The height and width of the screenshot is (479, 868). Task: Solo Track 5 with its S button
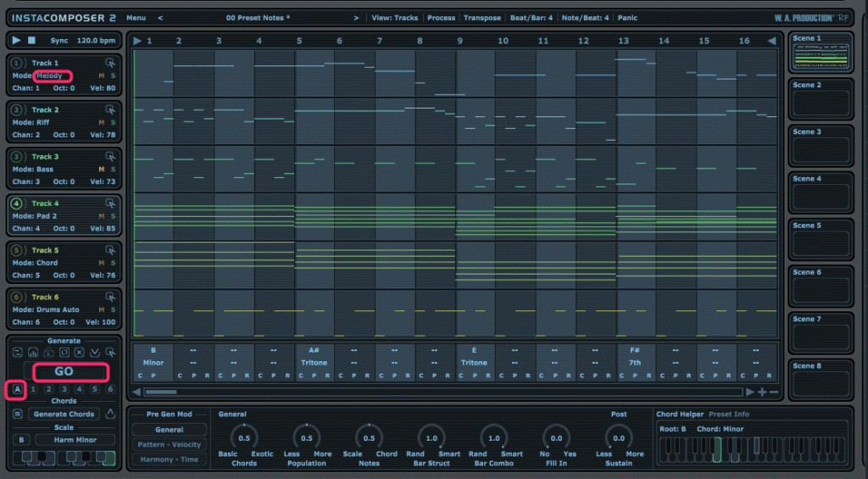pyautogui.click(x=113, y=263)
